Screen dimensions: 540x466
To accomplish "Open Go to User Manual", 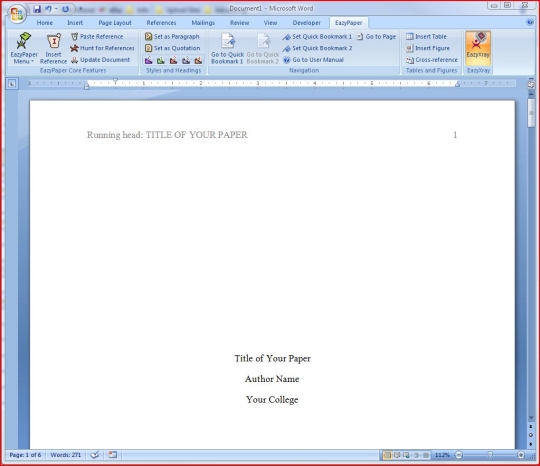I will point(313,60).
